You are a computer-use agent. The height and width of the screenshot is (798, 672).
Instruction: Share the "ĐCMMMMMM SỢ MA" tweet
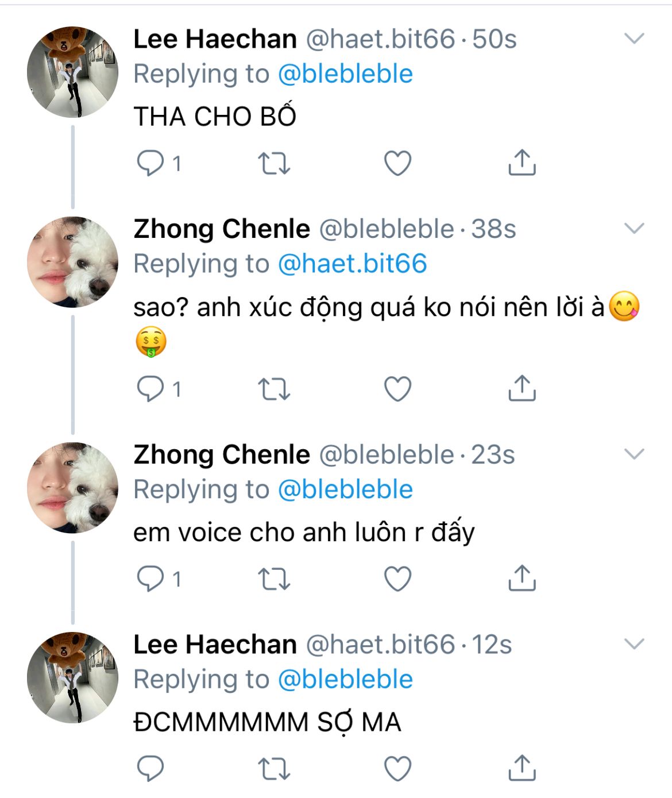click(522, 768)
